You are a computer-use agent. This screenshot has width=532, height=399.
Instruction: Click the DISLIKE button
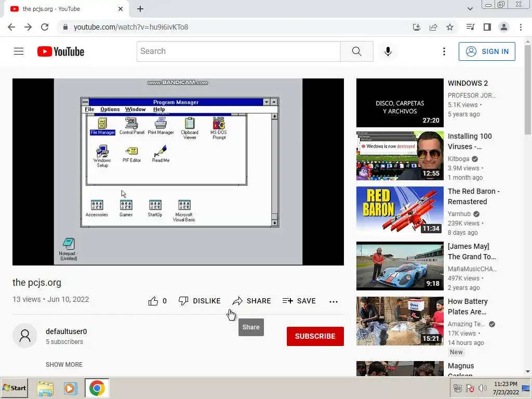coord(199,301)
